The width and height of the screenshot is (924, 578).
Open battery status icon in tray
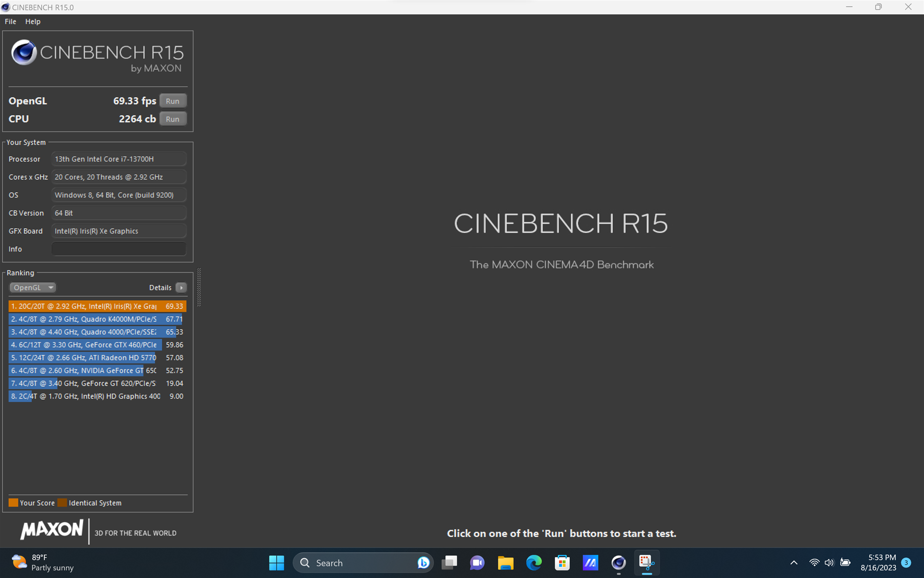pos(846,563)
